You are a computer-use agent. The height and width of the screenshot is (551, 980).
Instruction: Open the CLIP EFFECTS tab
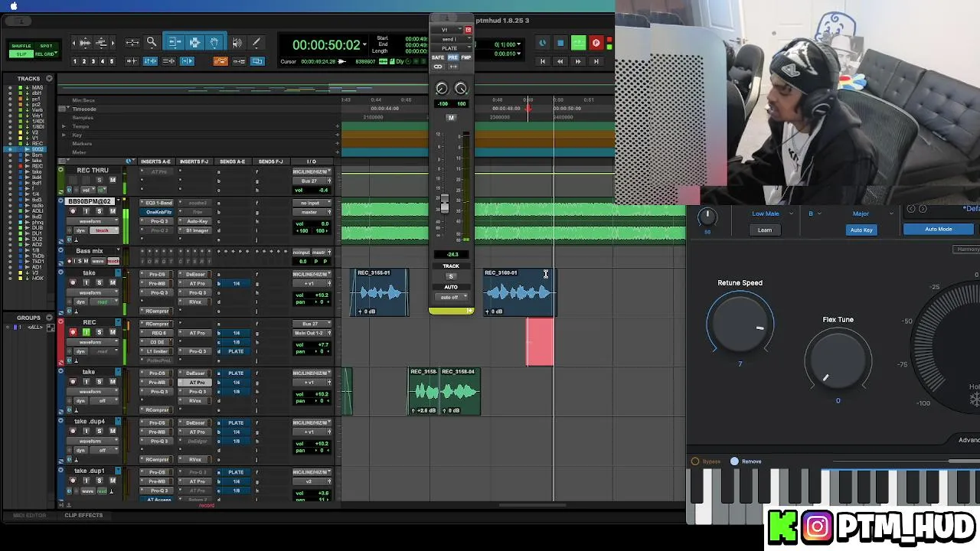(83, 515)
